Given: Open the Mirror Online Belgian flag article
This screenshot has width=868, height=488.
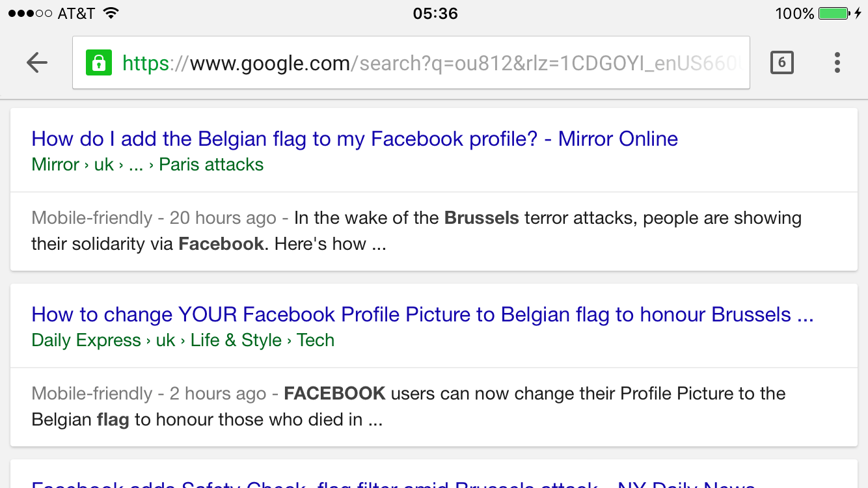Looking at the screenshot, I should point(355,139).
